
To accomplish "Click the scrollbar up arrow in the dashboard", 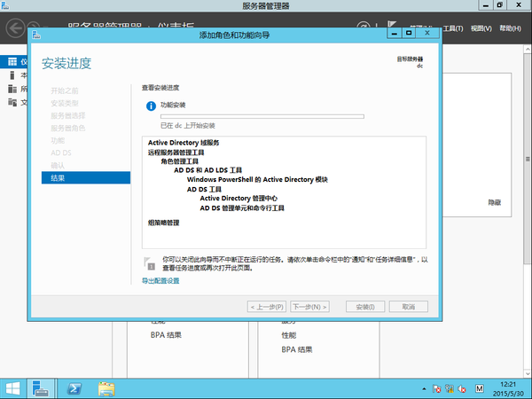I will pyautogui.click(x=528, y=49).
